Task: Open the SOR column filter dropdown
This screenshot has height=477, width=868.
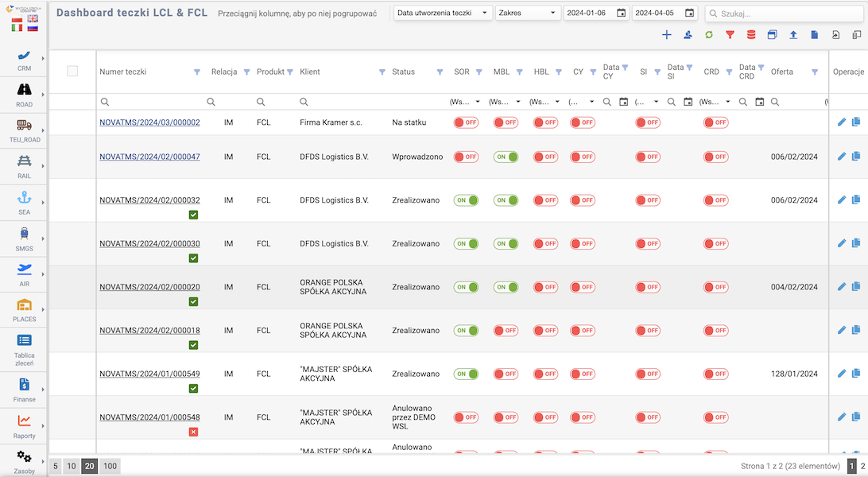Action: [x=465, y=102]
